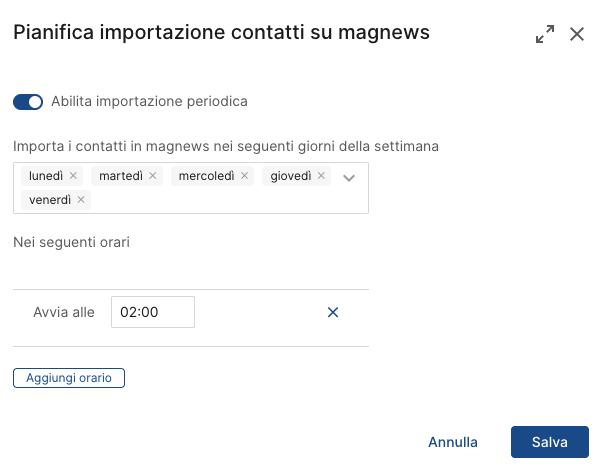Click the venerdì tag label
Screen dimensions: 616x472
pos(49,200)
